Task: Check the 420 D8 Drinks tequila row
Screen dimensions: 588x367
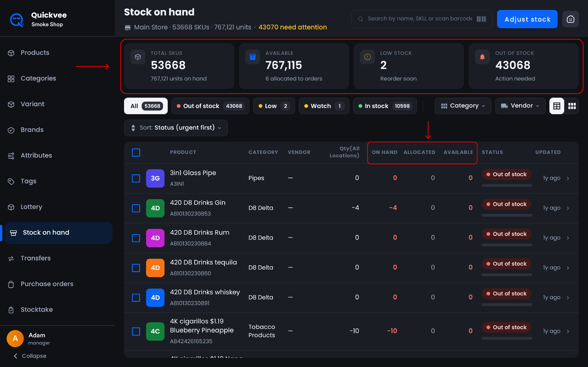Action: 136,268
